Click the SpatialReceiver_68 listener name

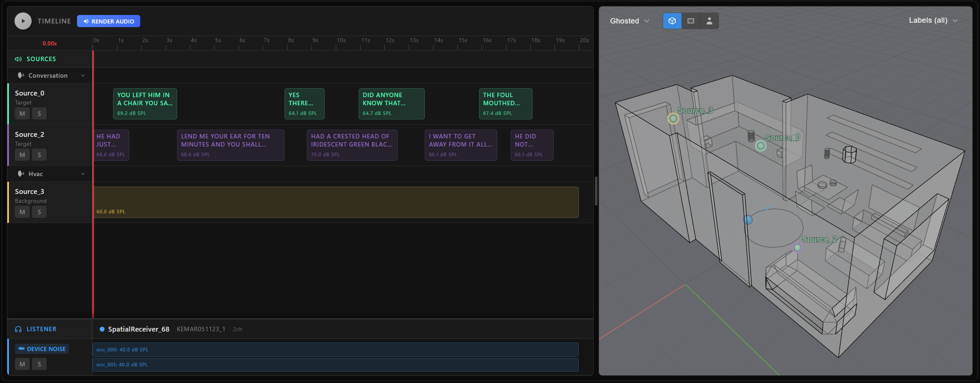[139, 329]
